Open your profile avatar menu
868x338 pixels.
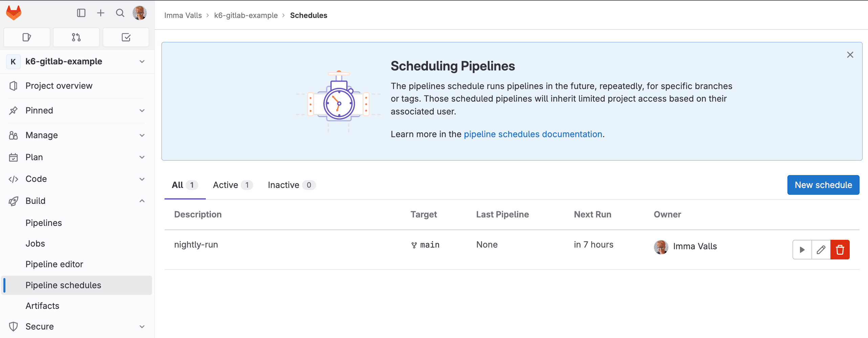[139, 13]
